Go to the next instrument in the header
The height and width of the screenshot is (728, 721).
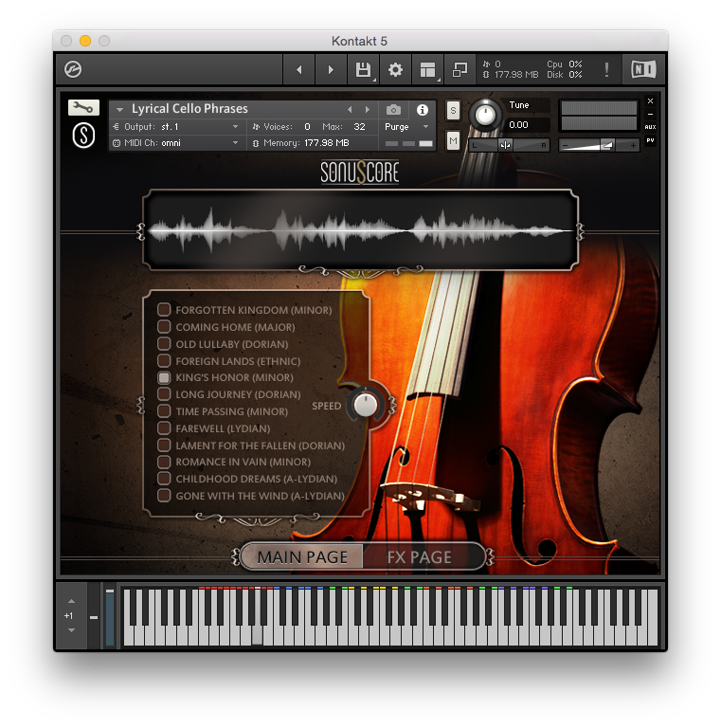pyautogui.click(x=368, y=110)
